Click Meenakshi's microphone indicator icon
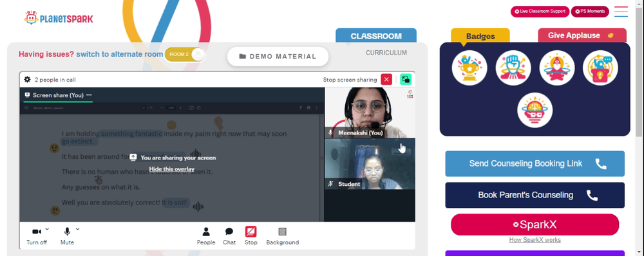The height and width of the screenshot is (256, 644). [x=330, y=133]
